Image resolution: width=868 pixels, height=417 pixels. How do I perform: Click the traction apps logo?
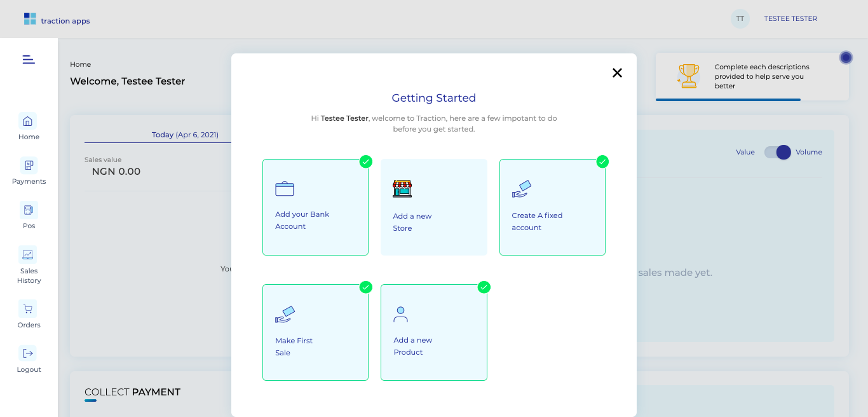[x=57, y=18]
